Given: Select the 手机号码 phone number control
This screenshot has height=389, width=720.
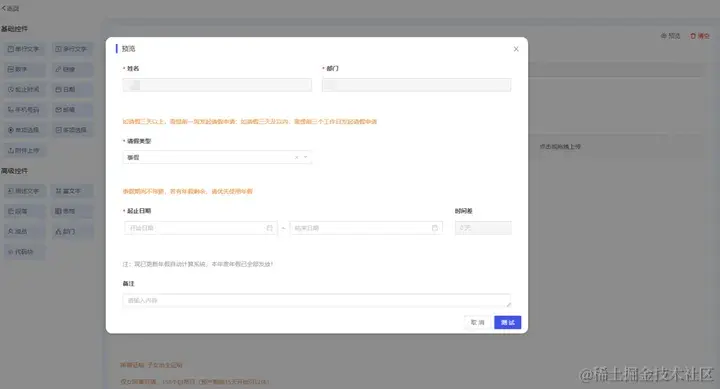Looking at the screenshot, I should 24,110.
